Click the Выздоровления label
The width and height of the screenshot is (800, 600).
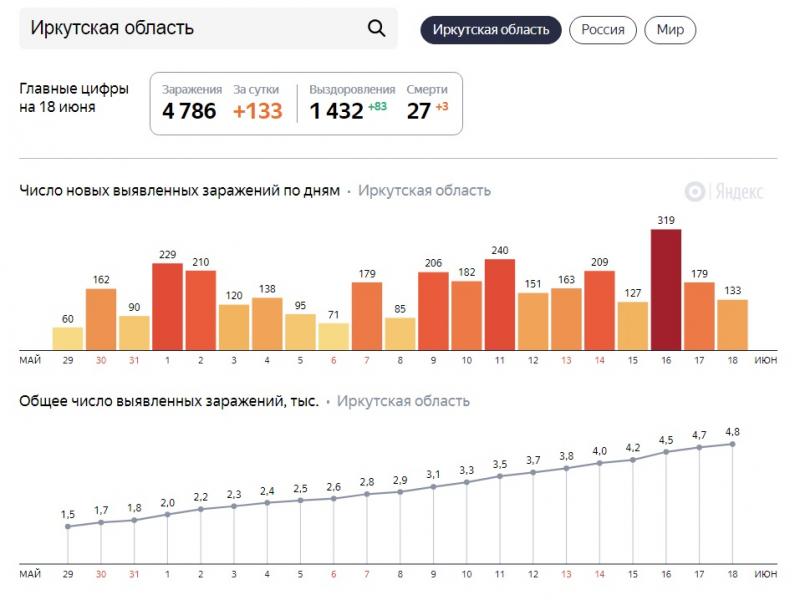coord(352,89)
